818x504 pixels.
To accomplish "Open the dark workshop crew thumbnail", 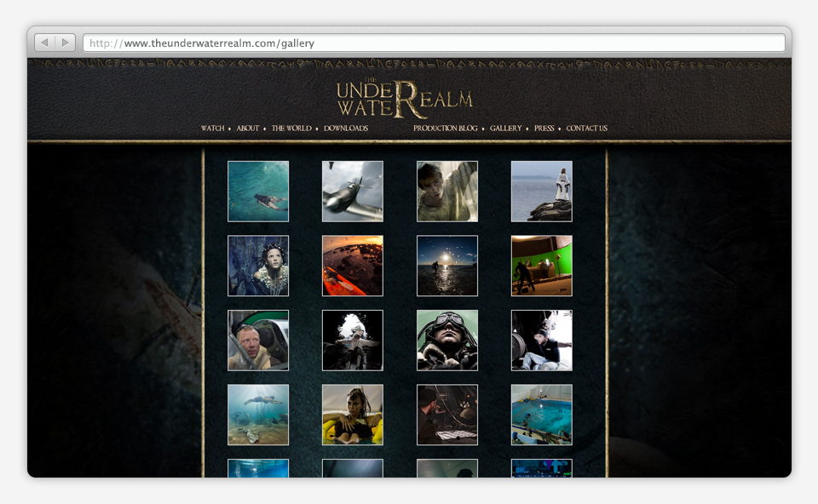I will coord(447,415).
